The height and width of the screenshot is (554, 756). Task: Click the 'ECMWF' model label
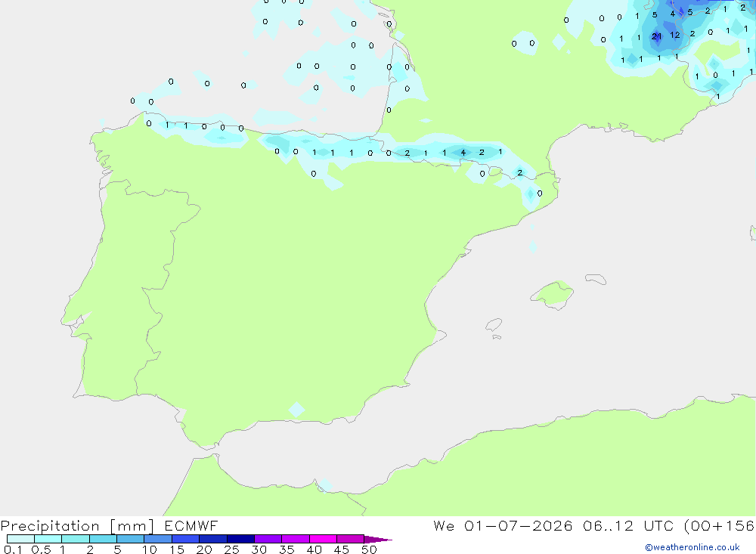pyautogui.click(x=191, y=525)
